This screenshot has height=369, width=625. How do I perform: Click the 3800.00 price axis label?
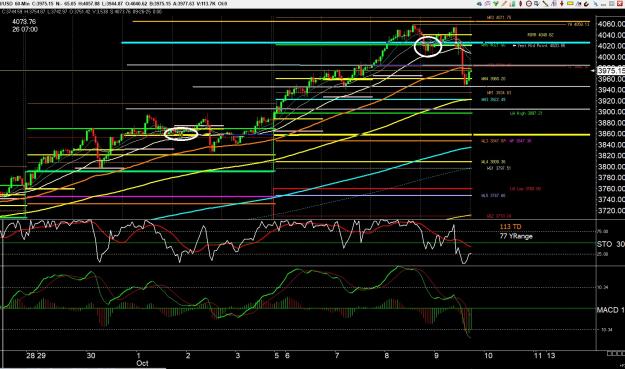coord(611,167)
